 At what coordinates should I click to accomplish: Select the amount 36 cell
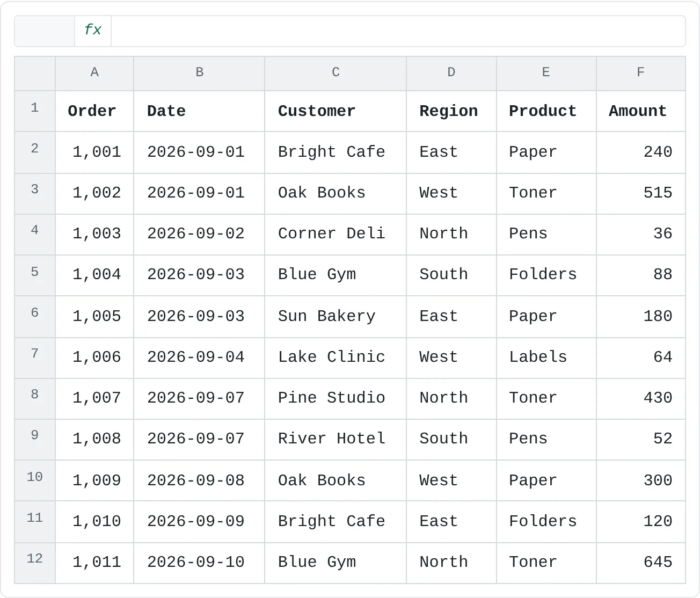[641, 235]
